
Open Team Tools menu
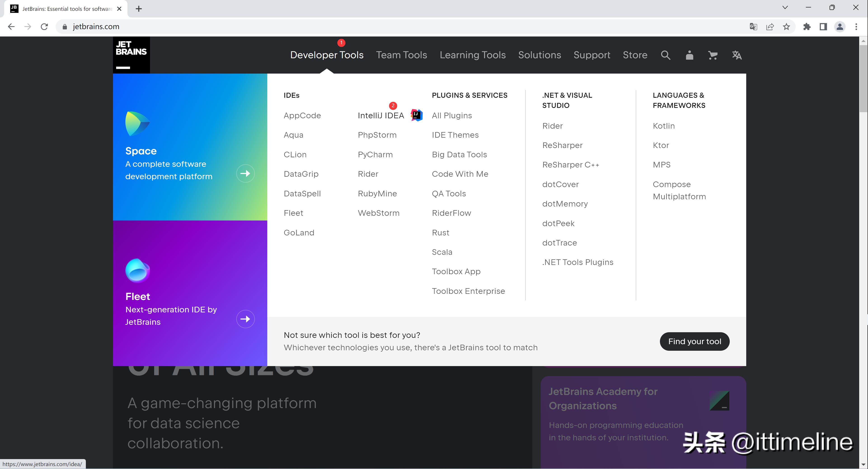401,55
